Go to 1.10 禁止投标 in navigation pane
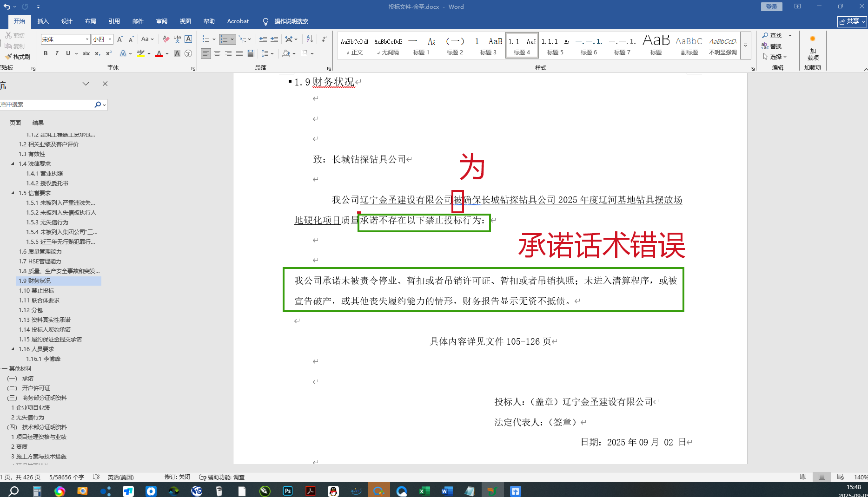The image size is (868, 497). 36,290
